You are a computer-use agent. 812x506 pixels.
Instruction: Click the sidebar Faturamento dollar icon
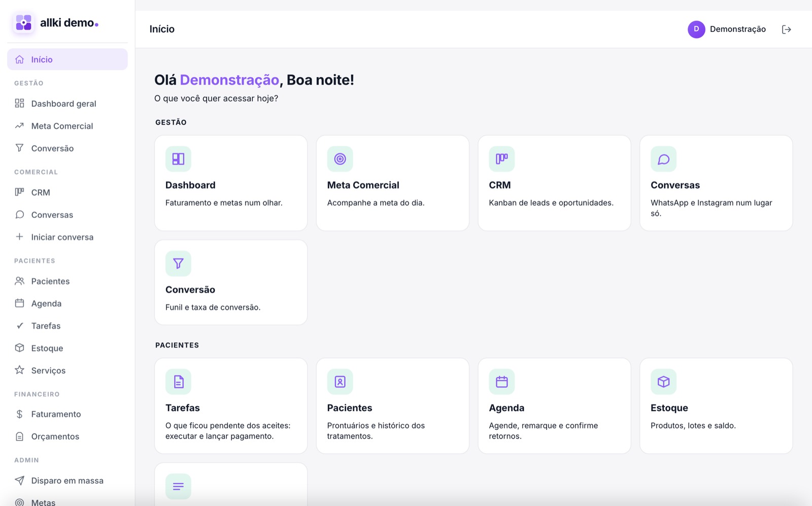click(x=20, y=414)
